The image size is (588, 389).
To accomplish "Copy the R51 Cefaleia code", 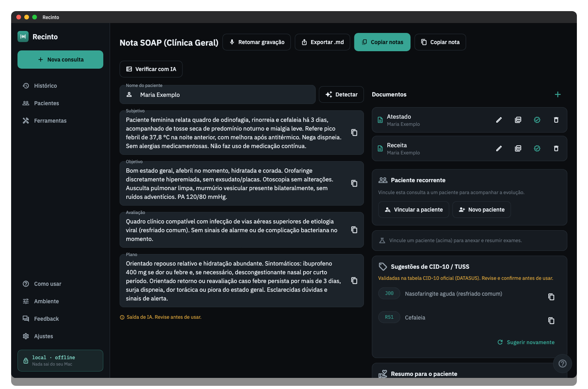I will (551, 321).
